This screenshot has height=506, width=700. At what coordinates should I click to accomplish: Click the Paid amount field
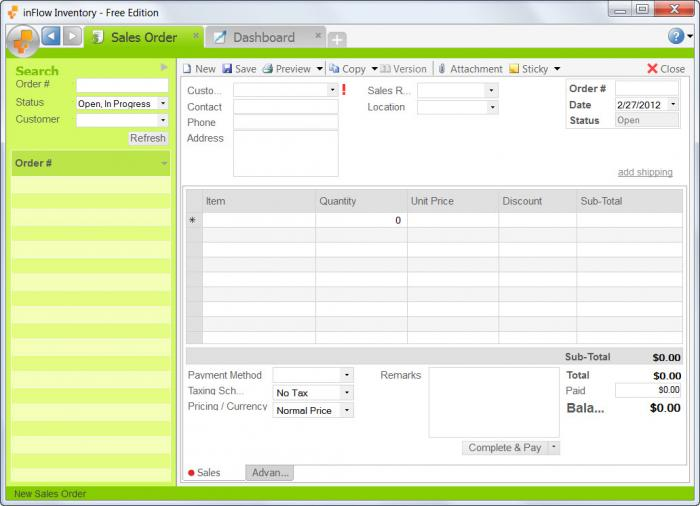648,390
